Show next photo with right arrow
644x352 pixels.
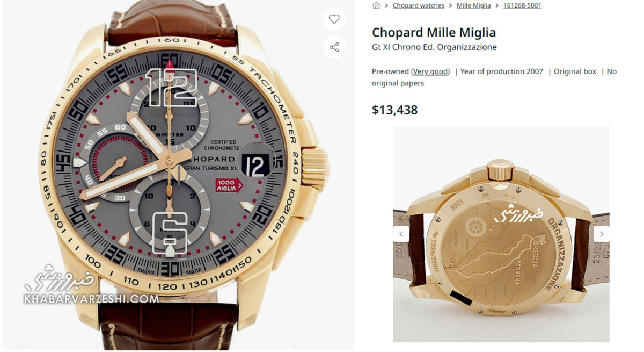pos(601,234)
